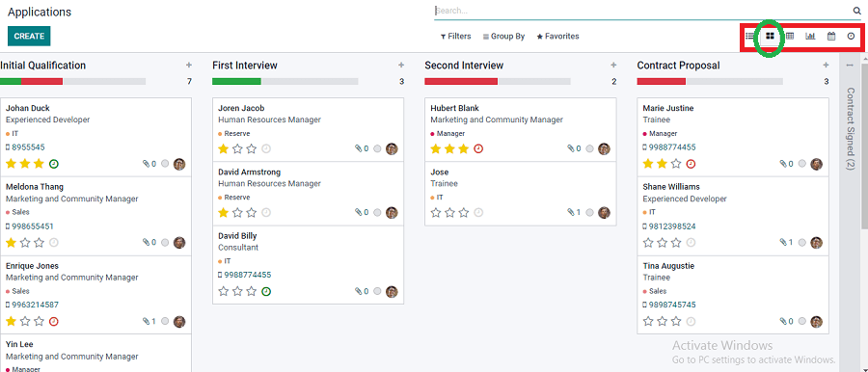The image size is (868, 372).
Task: Click Tina Augustie's phone 9898745745
Action: tap(672, 305)
